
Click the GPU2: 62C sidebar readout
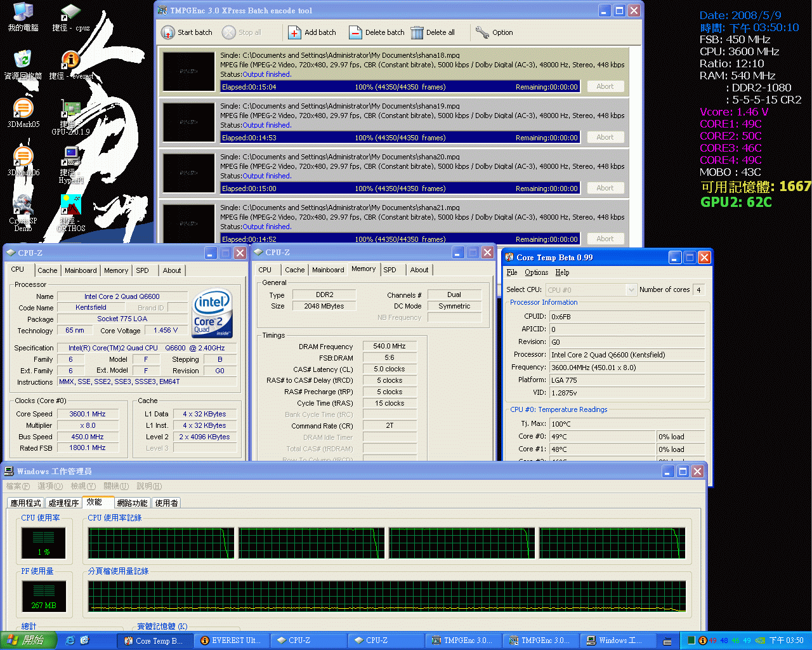point(736,202)
